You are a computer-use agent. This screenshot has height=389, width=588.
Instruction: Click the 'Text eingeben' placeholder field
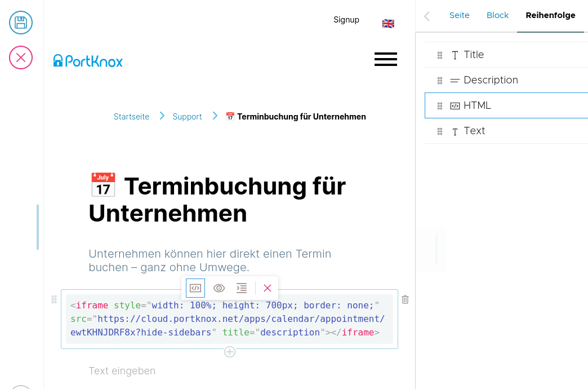[122, 371]
